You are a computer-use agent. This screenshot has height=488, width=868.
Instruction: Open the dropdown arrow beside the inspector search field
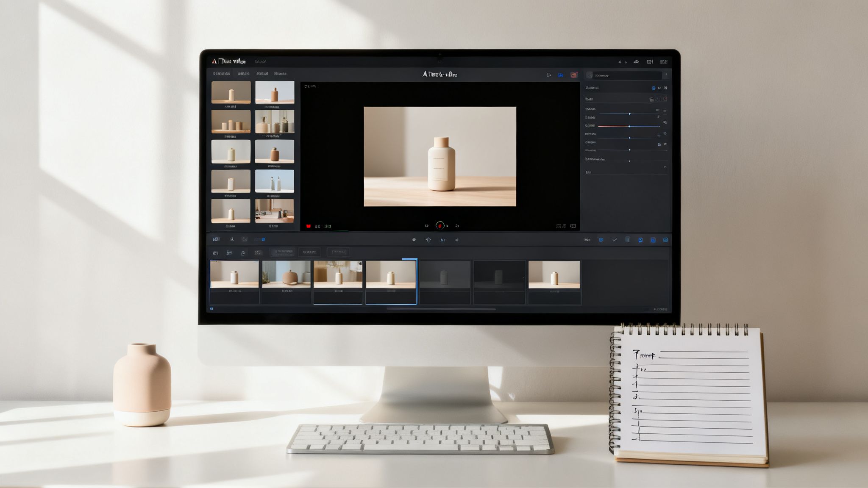(665, 75)
